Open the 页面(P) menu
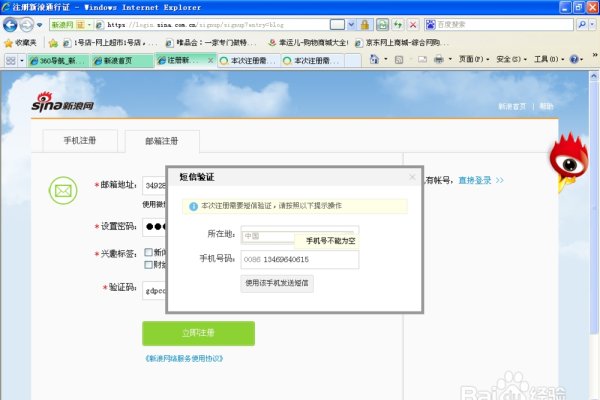600x400 pixels. (474, 59)
